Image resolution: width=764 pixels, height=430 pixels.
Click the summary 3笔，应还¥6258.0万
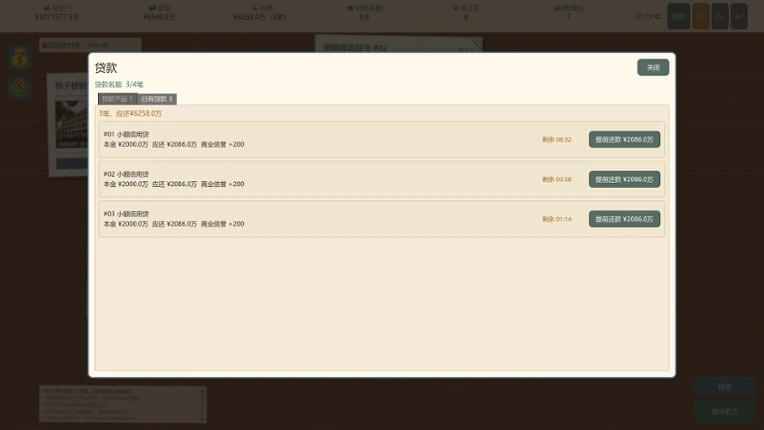point(130,113)
